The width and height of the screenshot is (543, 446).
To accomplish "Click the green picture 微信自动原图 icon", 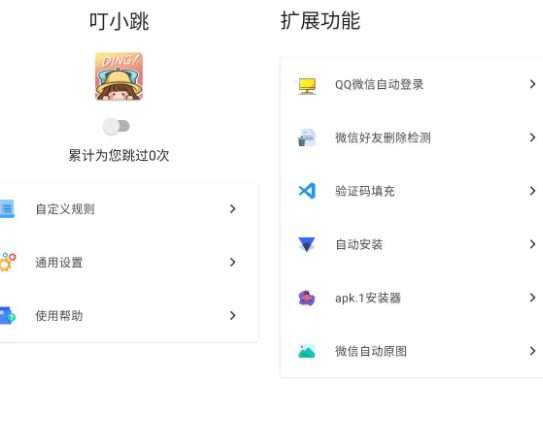I will tap(307, 351).
